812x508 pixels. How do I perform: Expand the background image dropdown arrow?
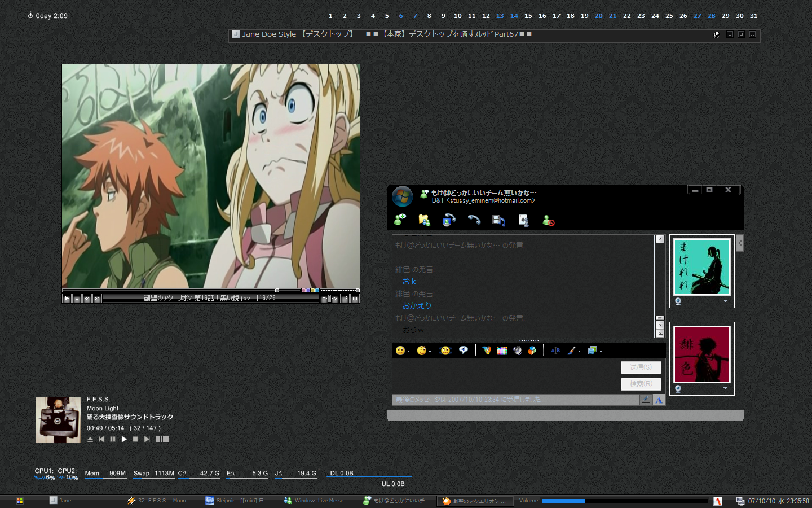pyautogui.click(x=601, y=352)
